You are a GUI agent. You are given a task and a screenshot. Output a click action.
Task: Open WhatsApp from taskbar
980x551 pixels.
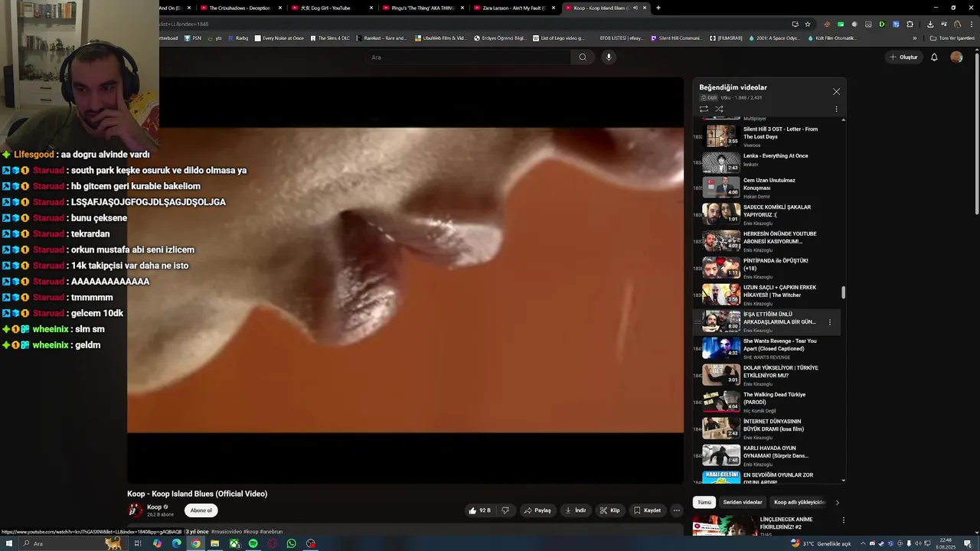click(x=291, y=543)
